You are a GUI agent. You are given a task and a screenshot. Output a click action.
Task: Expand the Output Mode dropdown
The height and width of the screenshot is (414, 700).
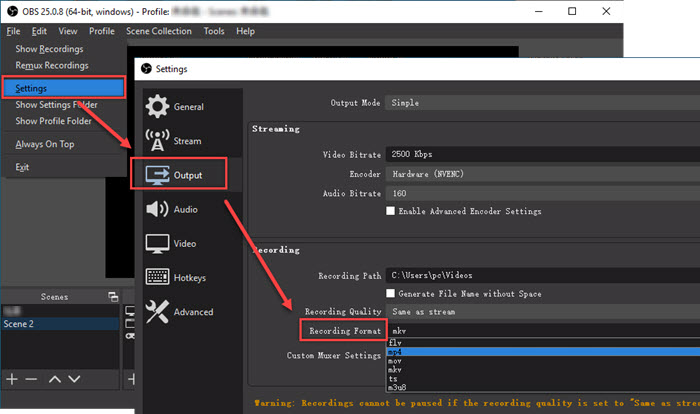pos(540,102)
